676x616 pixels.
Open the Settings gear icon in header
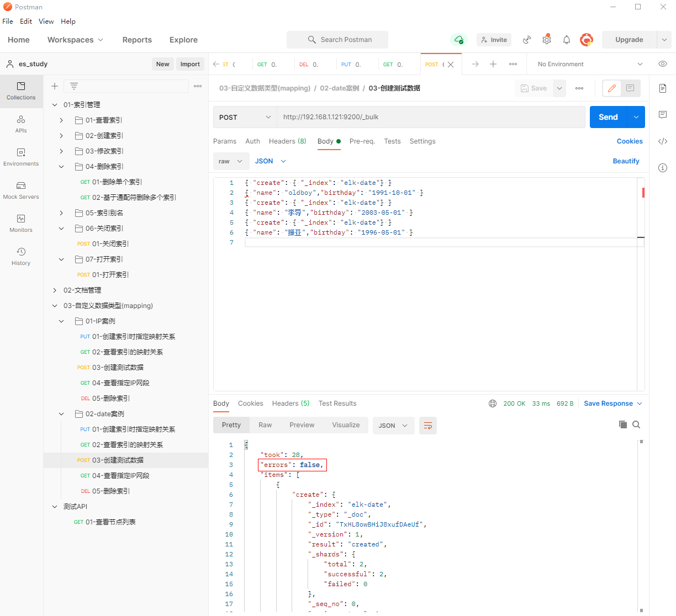coord(546,40)
